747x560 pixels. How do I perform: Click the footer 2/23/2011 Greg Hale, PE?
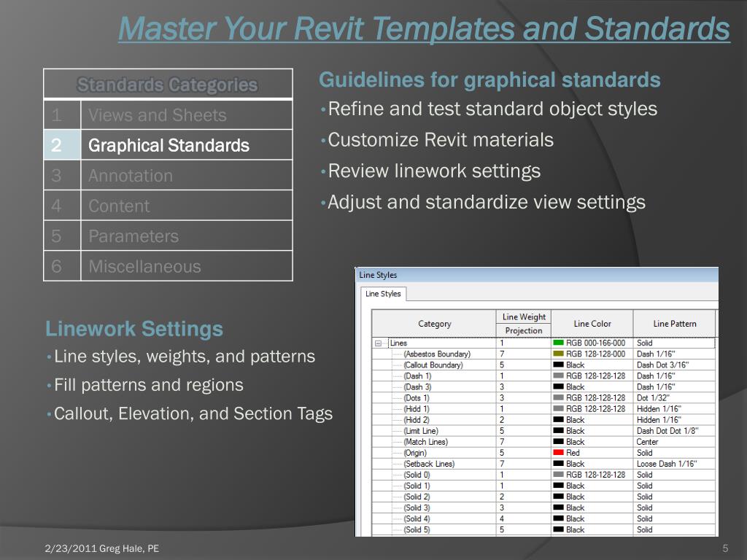(102, 548)
